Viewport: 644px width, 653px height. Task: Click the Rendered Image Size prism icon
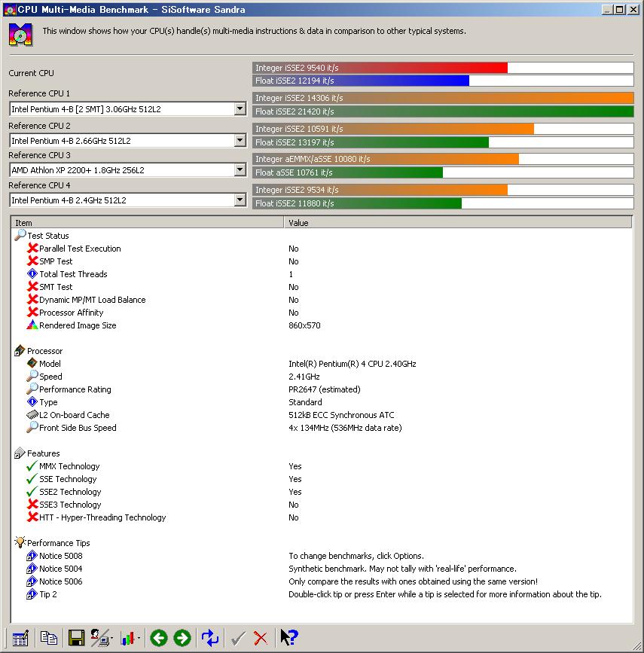coord(32,325)
